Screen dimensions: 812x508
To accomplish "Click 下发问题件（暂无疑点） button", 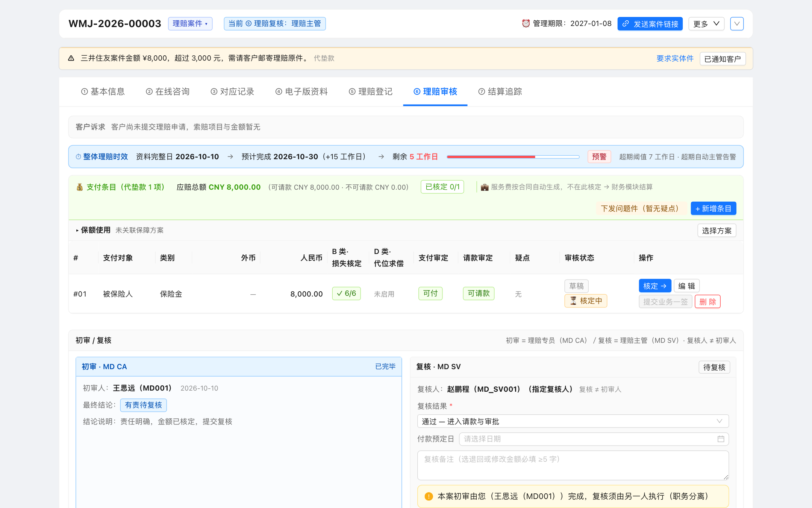I will [x=641, y=208].
